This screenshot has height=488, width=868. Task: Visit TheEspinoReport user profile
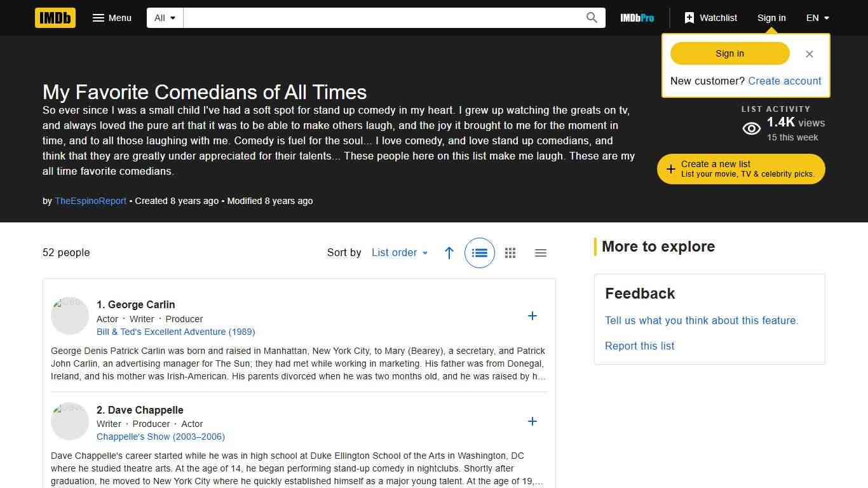[90, 201]
